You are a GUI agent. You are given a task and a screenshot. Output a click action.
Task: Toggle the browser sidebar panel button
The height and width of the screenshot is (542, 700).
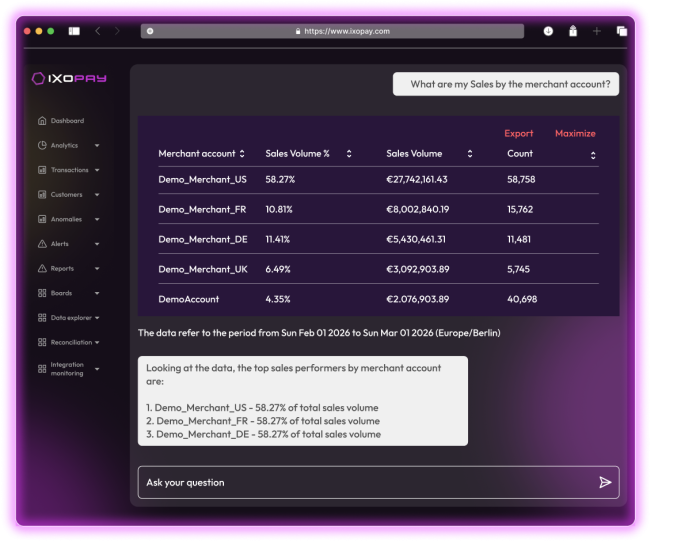(74, 31)
